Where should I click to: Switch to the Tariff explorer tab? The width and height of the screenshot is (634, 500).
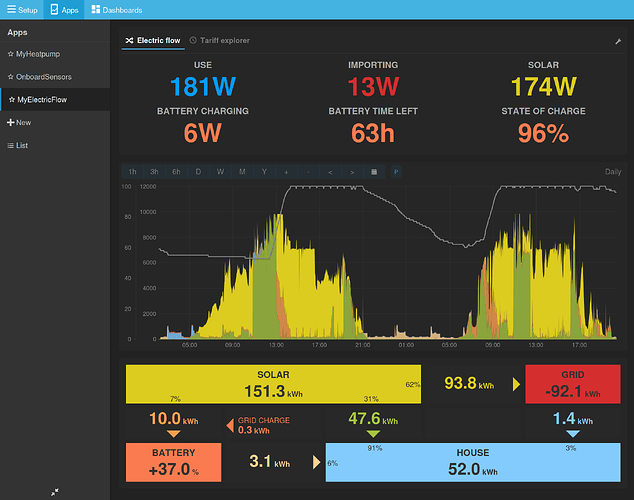pos(220,40)
